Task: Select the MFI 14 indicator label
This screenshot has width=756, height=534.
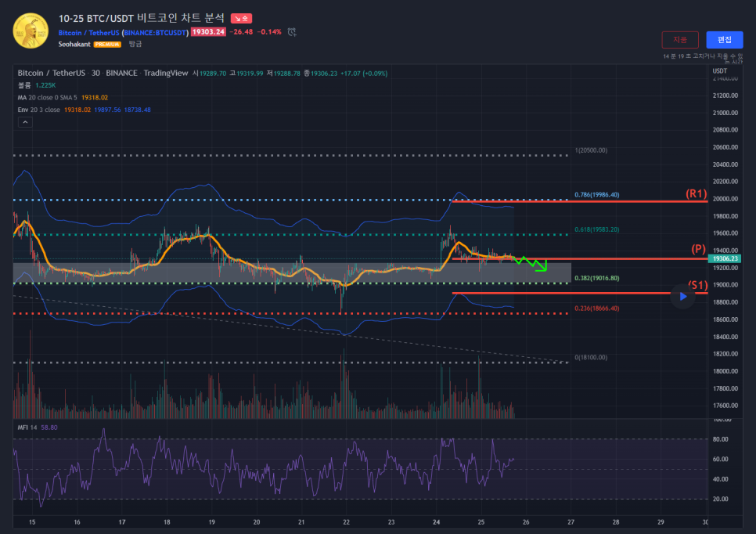Action: coord(27,428)
